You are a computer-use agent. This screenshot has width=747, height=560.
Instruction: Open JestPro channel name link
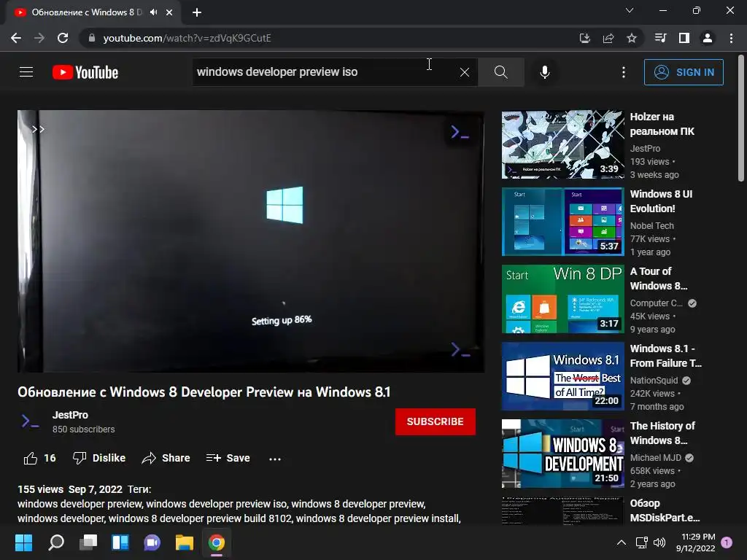[70, 415]
